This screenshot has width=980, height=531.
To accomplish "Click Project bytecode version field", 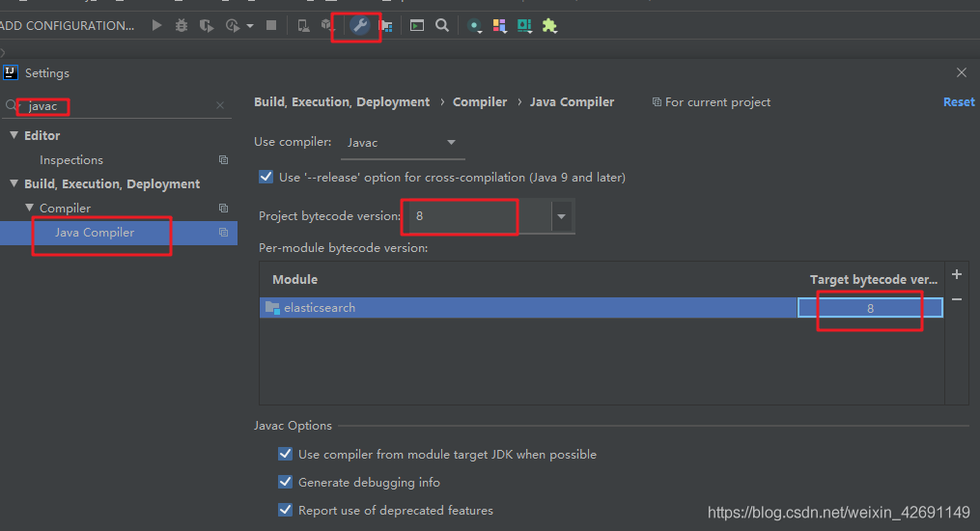I will pyautogui.click(x=479, y=216).
